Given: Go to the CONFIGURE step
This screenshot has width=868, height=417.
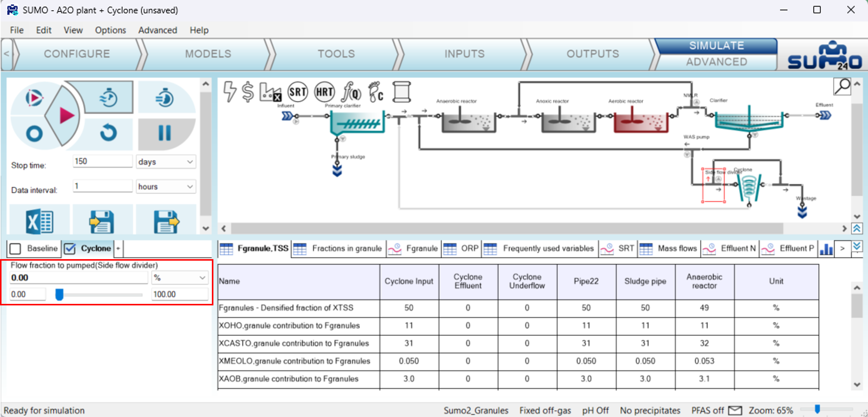Looking at the screenshot, I should (77, 54).
